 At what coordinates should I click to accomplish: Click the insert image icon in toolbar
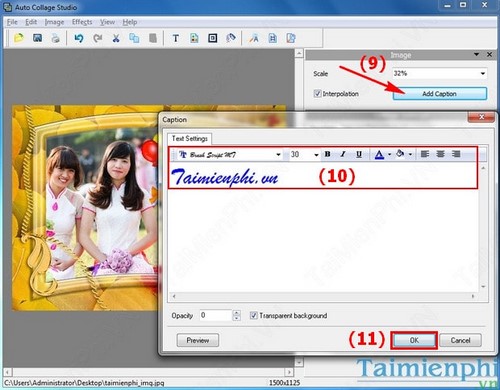(194, 38)
